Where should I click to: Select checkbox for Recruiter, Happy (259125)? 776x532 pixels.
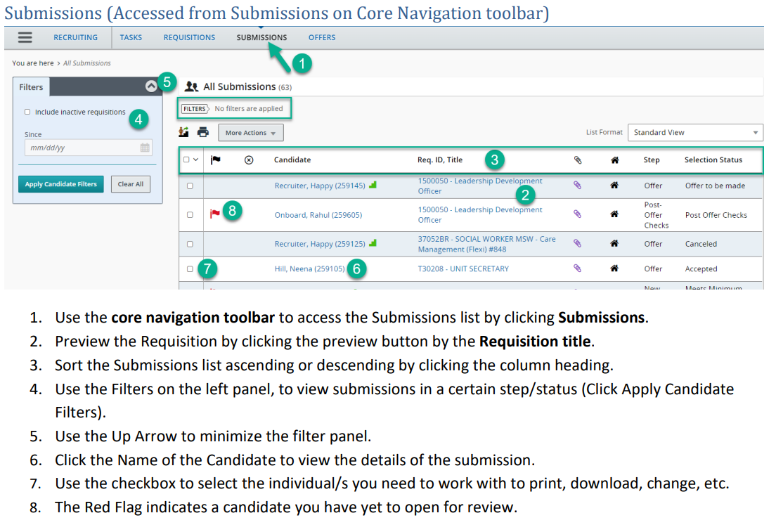[x=190, y=244]
